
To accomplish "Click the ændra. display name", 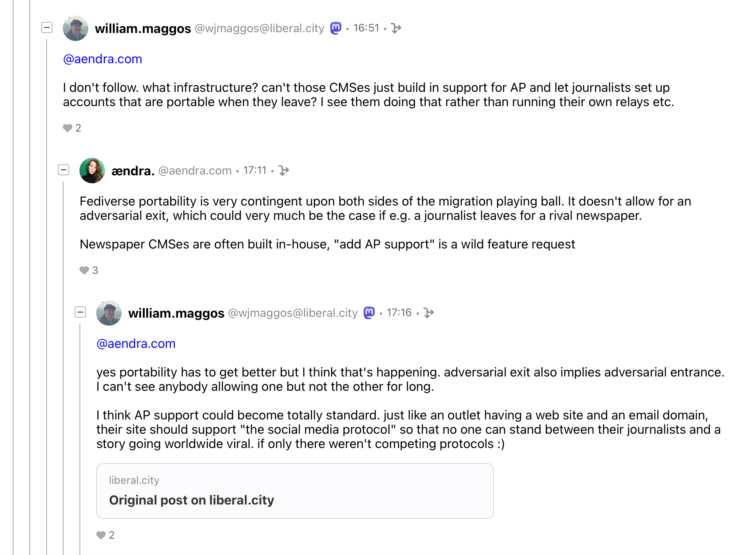I will (133, 171).
